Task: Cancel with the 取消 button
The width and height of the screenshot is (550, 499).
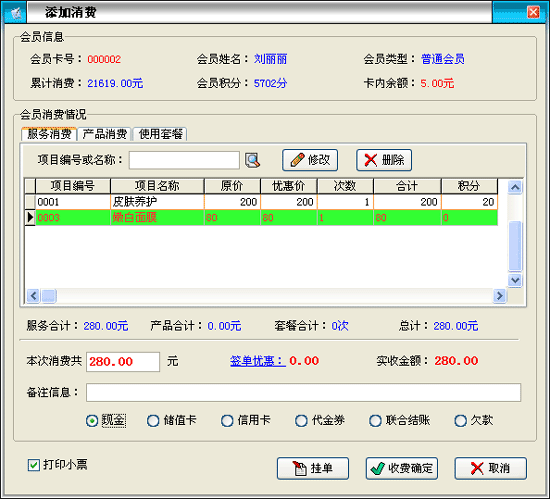Action: point(491,468)
